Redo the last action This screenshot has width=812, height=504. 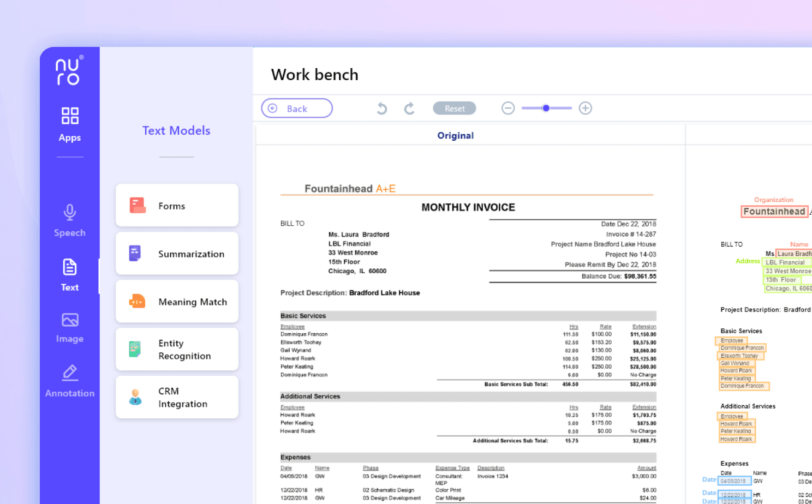click(409, 109)
